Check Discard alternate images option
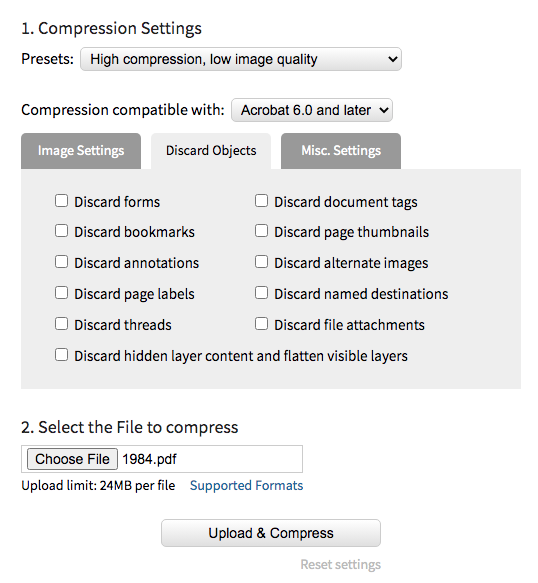Screen dimensions: 538x583 (261, 262)
